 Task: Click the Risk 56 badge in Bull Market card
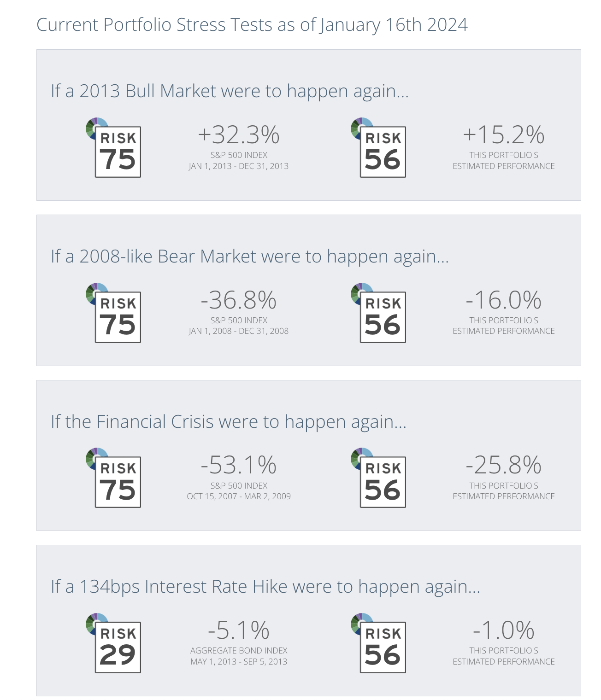pyautogui.click(x=382, y=152)
